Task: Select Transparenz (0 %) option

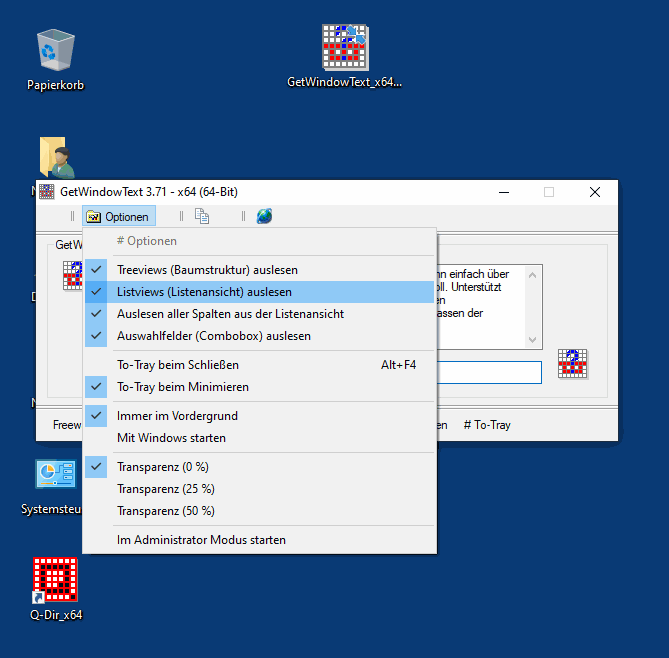Action: click(x=259, y=467)
